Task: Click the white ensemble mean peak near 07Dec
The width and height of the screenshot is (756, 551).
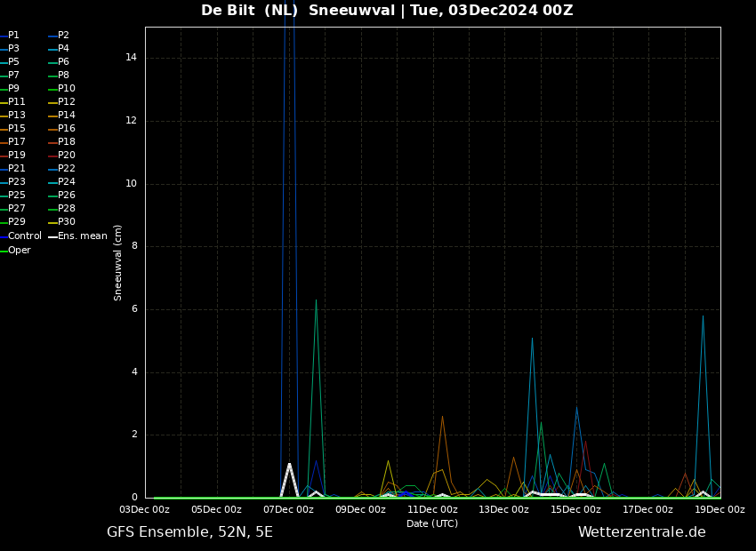Action: click(x=289, y=464)
